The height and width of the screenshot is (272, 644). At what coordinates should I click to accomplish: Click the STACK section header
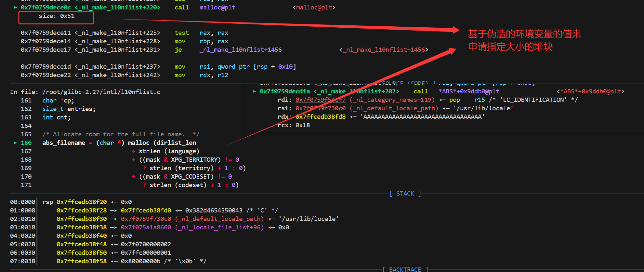point(405,194)
